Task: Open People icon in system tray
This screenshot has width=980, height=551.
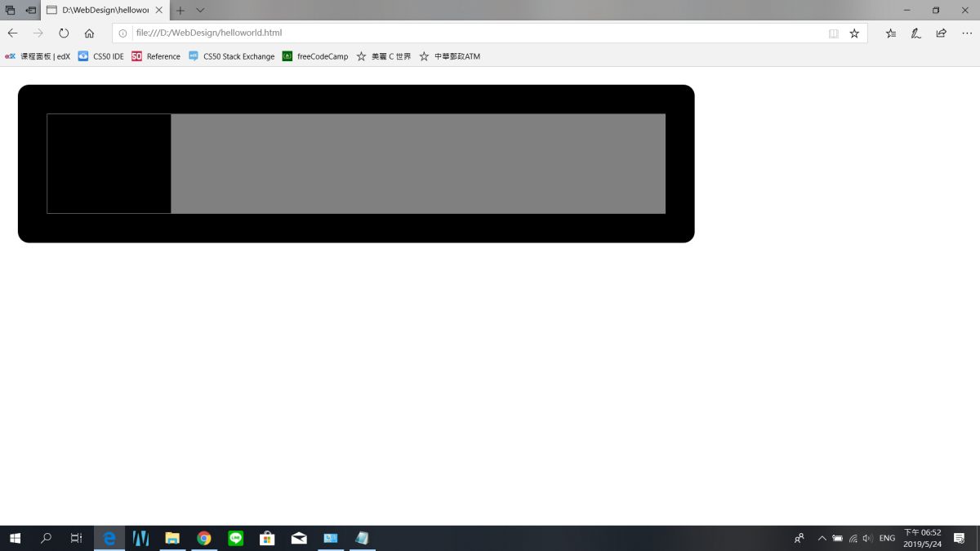Action: (800, 538)
